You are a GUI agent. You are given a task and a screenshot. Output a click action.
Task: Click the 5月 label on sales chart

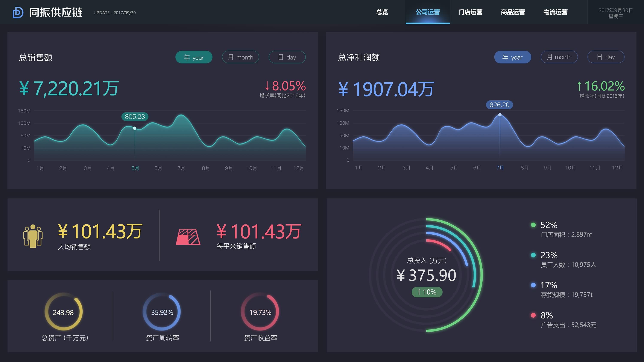tap(135, 168)
